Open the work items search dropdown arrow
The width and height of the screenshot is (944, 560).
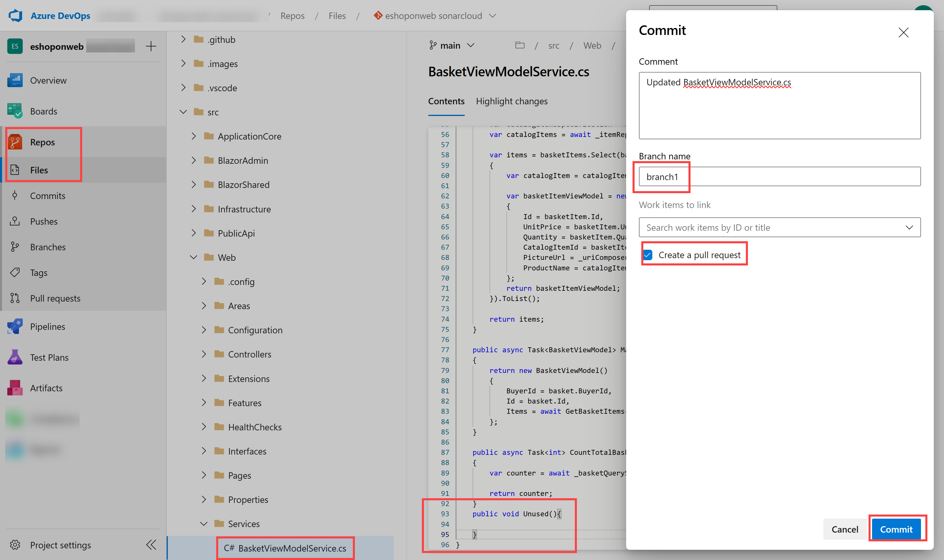pyautogui.click(x=909, y=227)
